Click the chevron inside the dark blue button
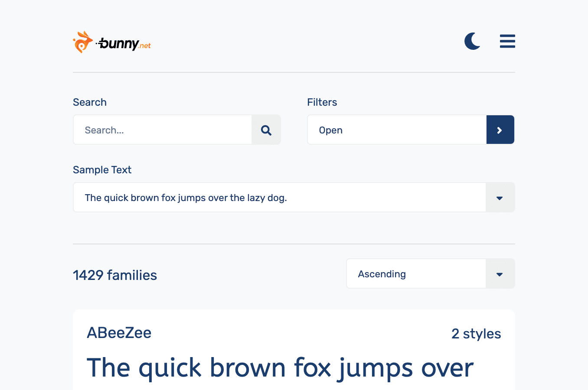This screenshot has width=588, height=390. coord(500,130)
